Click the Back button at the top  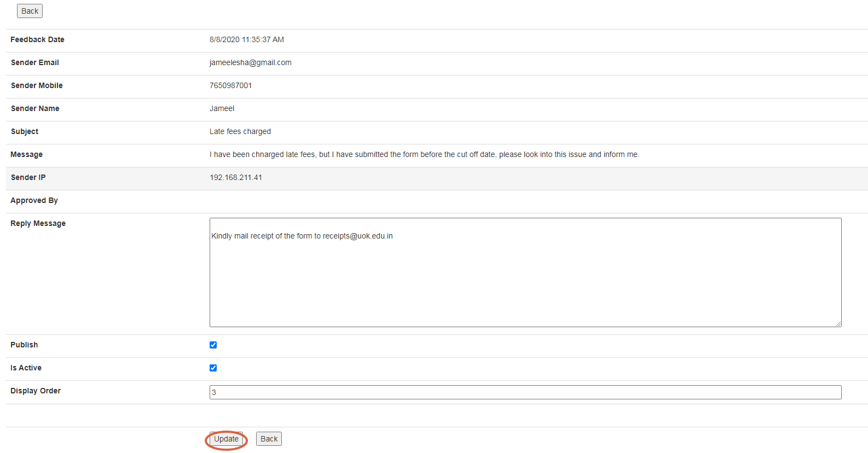[30, 11]
